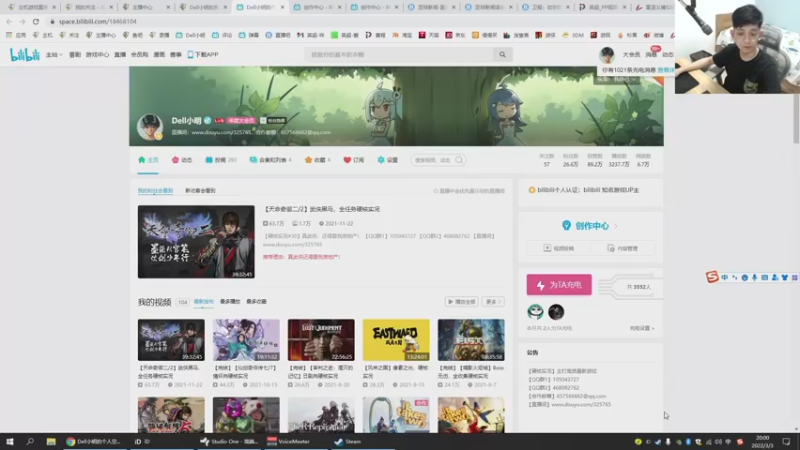The width and height of the screenshot is (800, 450).
Task: Click the lightning 为TA充电 button
Action: click(559, 285)
